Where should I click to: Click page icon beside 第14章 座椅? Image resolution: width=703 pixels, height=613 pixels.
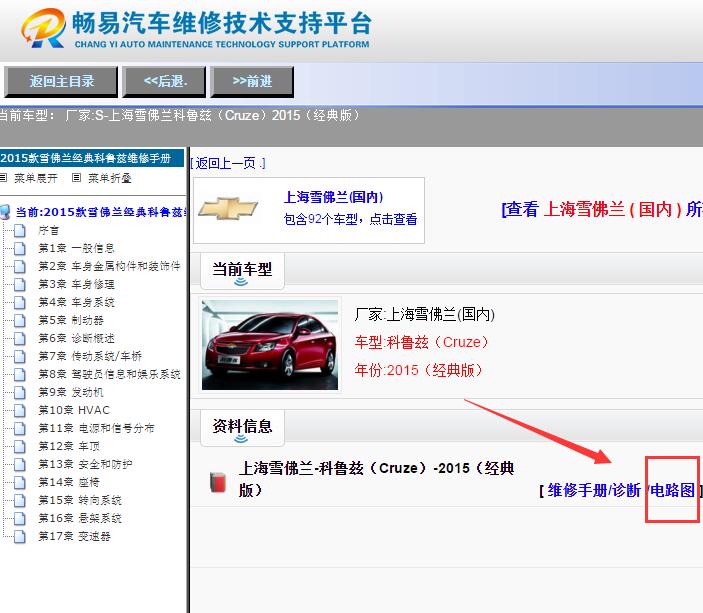pos(20,482)
